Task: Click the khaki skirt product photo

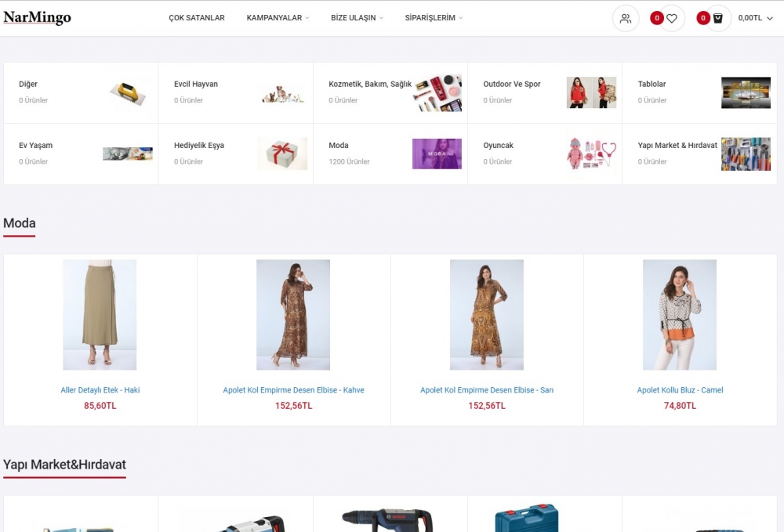Action: click(100, 315)
